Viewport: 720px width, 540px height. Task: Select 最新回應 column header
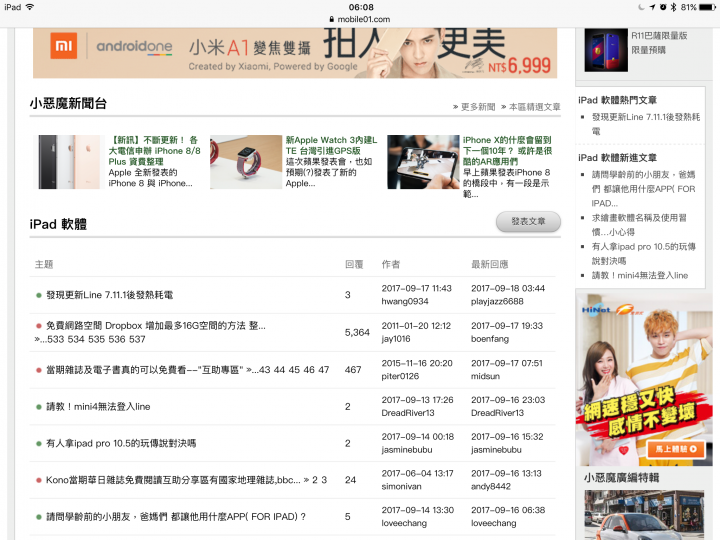[x=489, y=264]
